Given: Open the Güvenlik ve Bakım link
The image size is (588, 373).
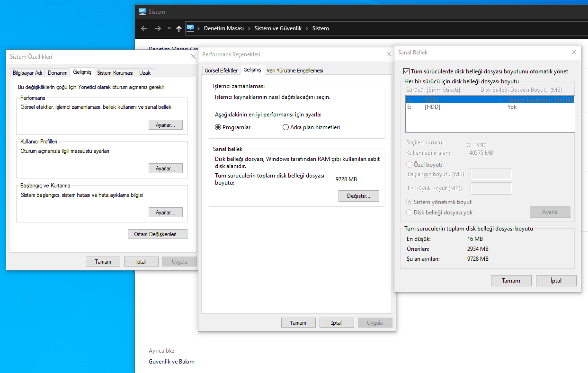Looking at the screenshot, I should (x=171, y=362).
